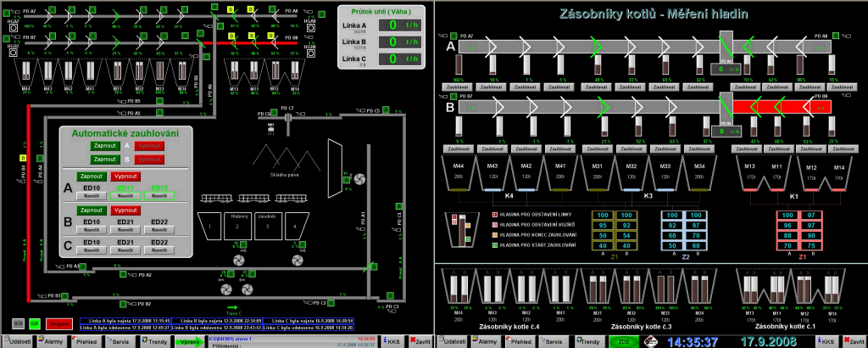Turn on automatic filling A with Zapnout
Screen dimensions: 868x348
click(103, 145)
